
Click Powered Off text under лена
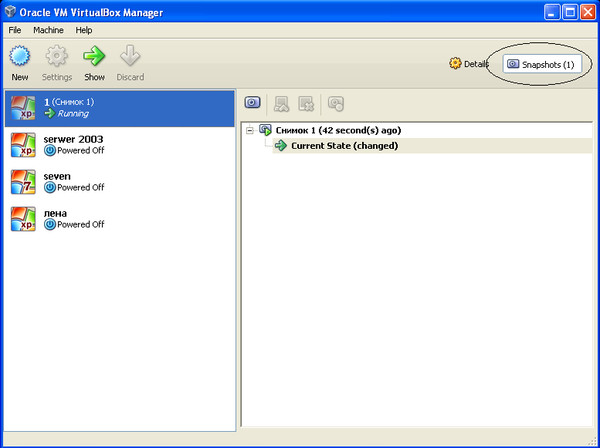click(81, 225)
